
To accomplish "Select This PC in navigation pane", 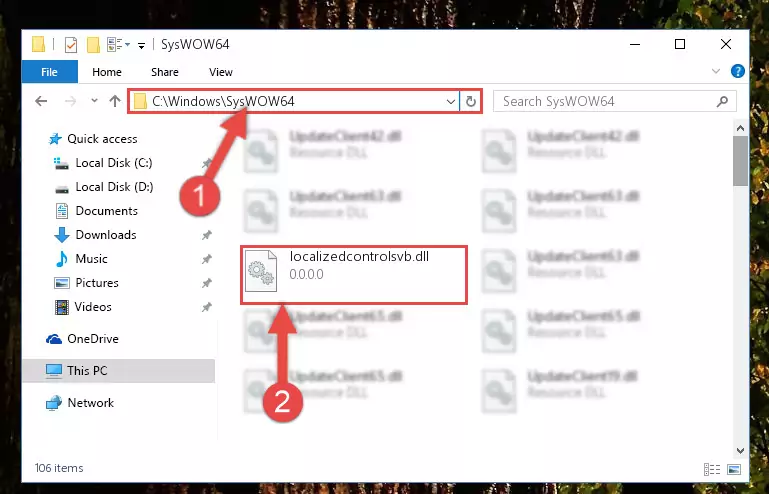I will click(x=118, y=371).
